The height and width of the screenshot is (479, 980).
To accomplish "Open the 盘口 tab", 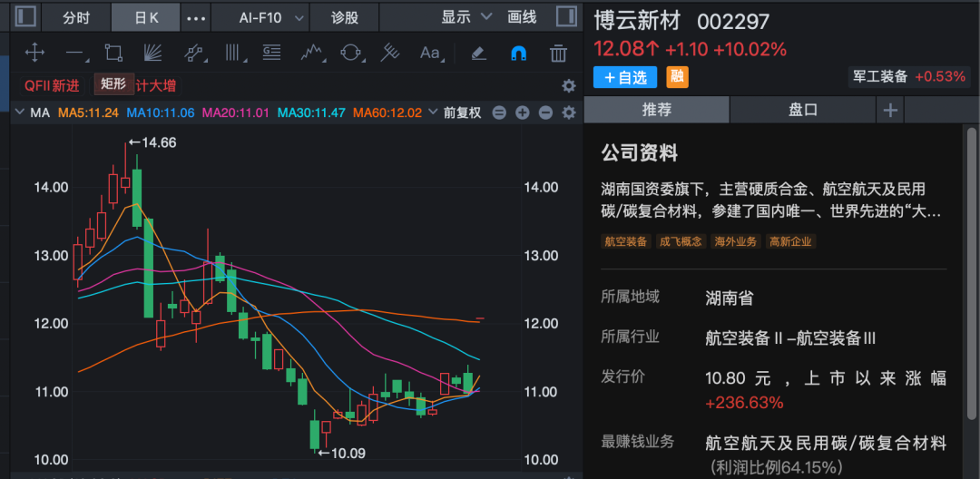I will (803, 110).
